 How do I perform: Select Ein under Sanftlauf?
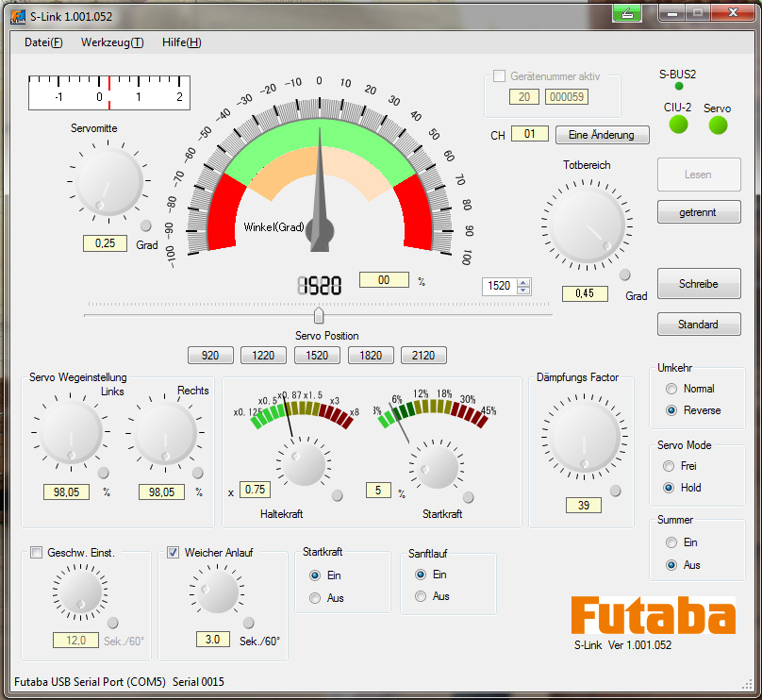pos(421,575)
